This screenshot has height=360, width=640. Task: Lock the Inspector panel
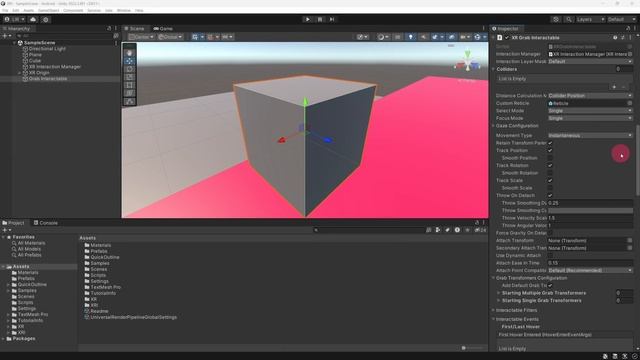pos(628,29)
